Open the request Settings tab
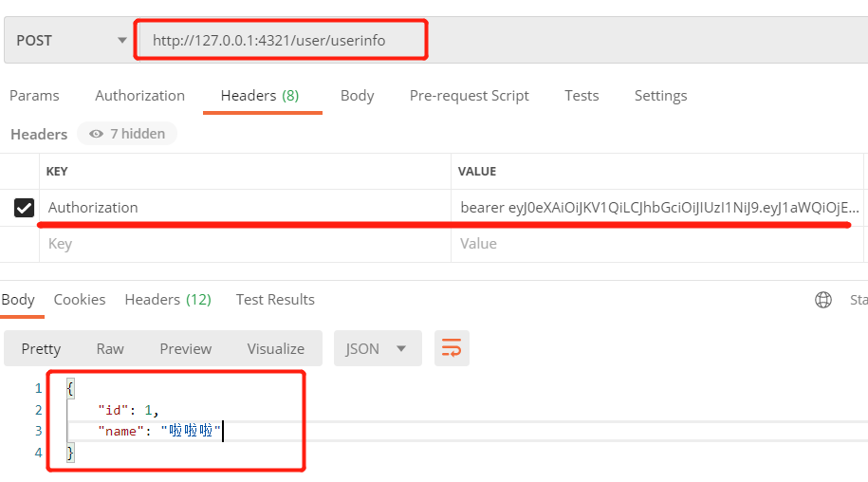 click(x=660, y=96)
